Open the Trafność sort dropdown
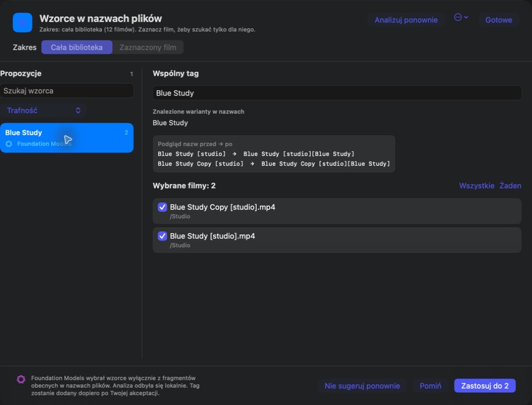 click(44, 111)
